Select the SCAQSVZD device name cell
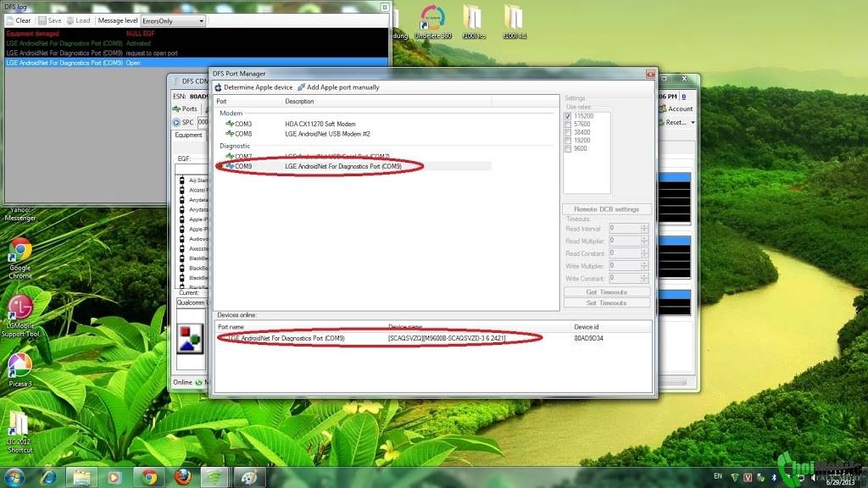 446,338
